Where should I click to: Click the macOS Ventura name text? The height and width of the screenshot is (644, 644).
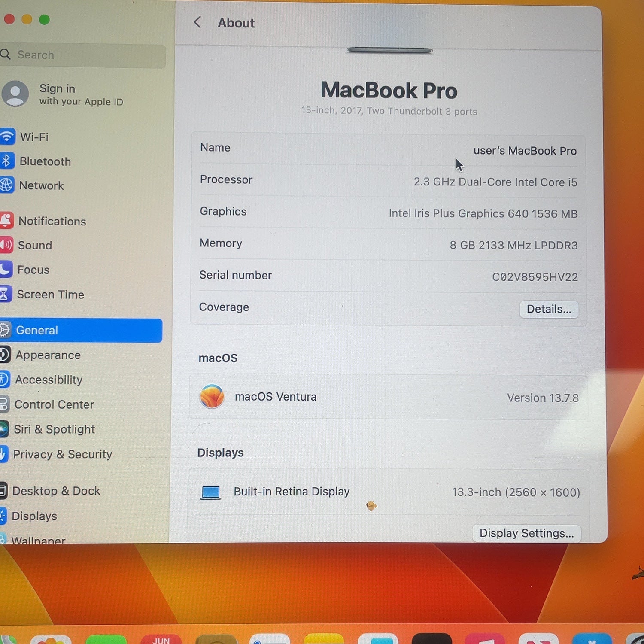click(x=276, y=397)
